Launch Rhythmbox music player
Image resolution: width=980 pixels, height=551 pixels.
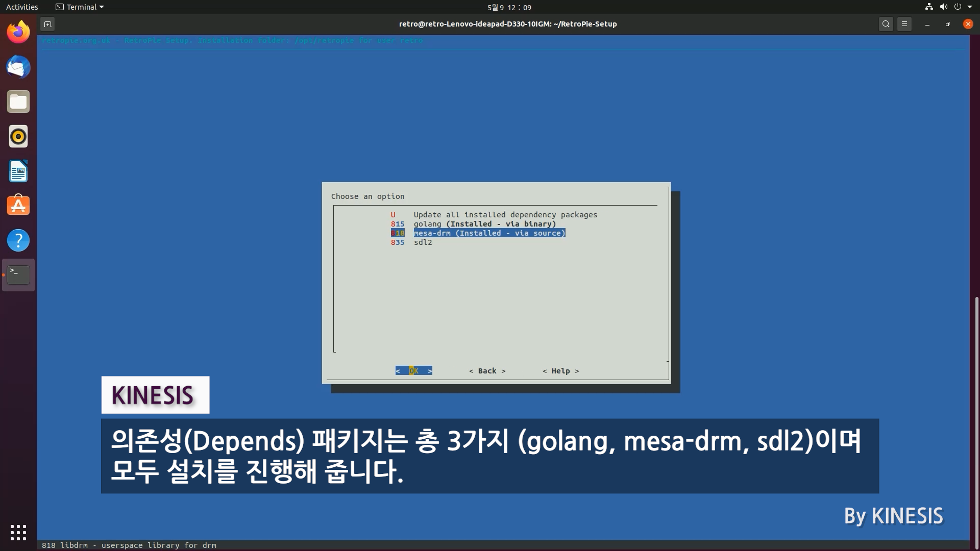pyautogui.click(x=18, y=137)
